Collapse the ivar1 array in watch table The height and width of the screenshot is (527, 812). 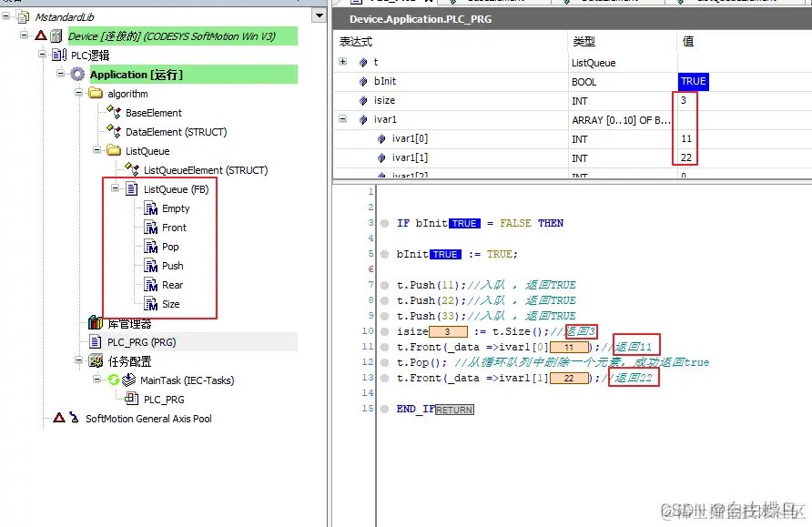pos(342,119)
